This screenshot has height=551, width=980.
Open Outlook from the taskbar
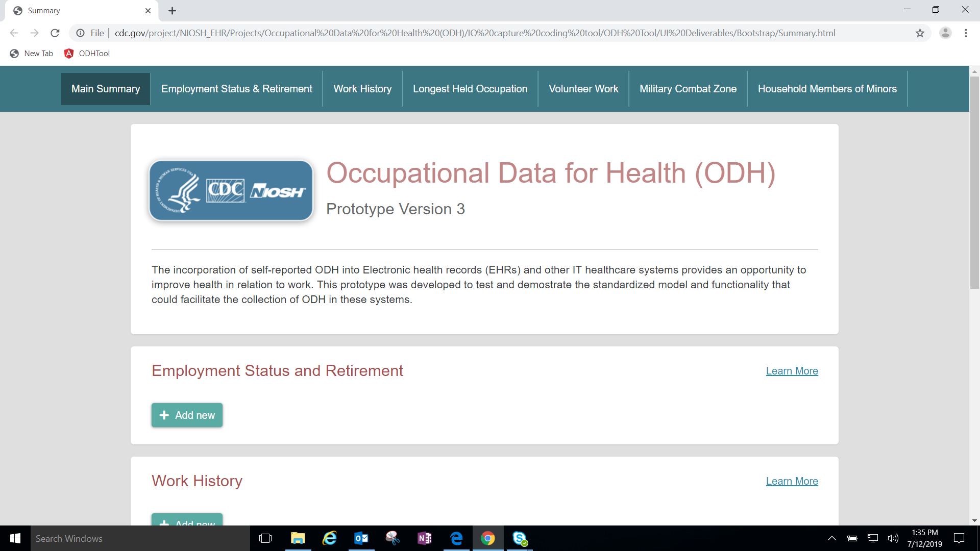[x=361, y=538]
